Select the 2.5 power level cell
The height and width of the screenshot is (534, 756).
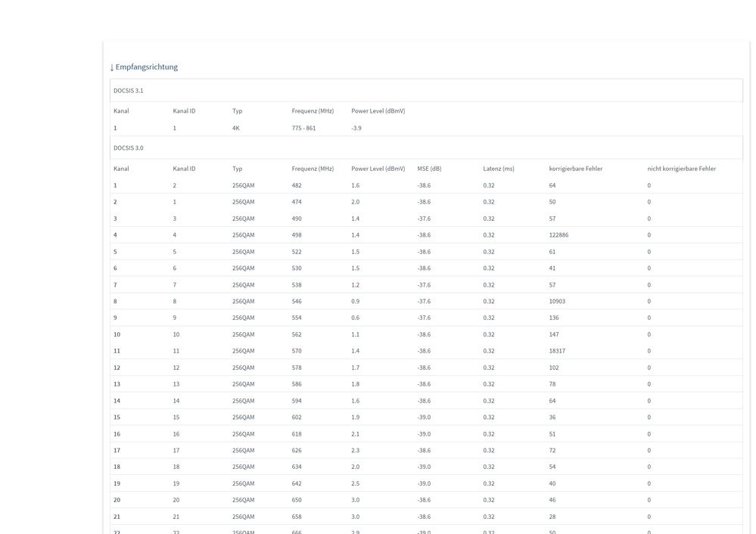(356, 483)
